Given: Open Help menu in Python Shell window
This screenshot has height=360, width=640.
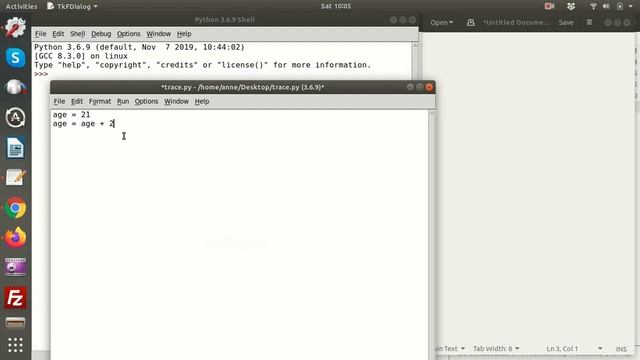Looking at the screenshot, I should point(184,34).
